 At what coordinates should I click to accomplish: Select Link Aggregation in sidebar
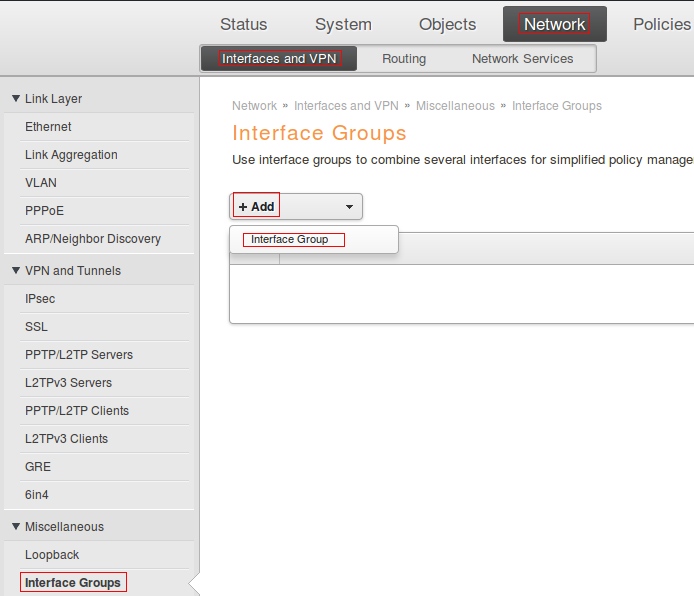tap(71, 155)
